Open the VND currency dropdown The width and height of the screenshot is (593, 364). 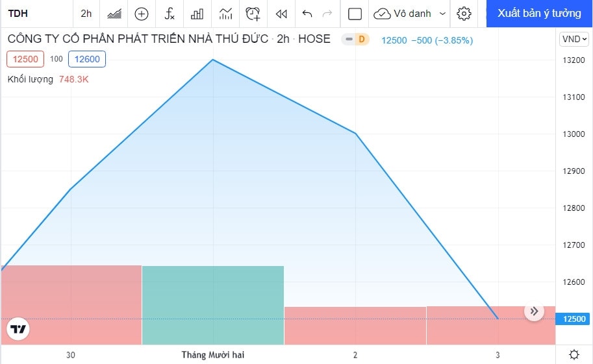[x=574, y=39]
